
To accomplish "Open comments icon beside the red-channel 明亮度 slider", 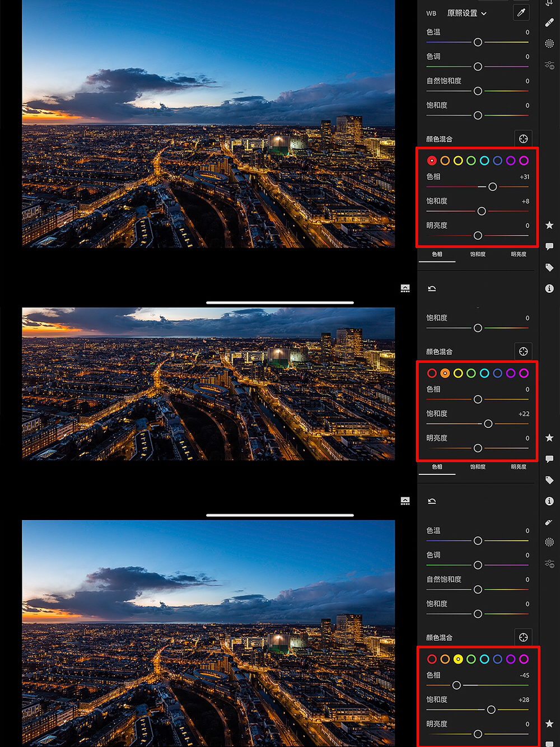I will pyautogui.click(x=549, y=246).
